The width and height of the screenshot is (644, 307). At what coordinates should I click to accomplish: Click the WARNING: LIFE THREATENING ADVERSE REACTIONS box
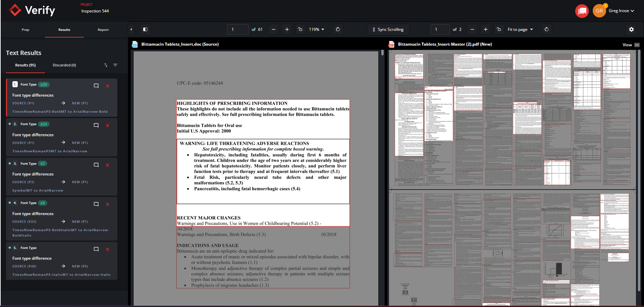(x=263, y=171)
